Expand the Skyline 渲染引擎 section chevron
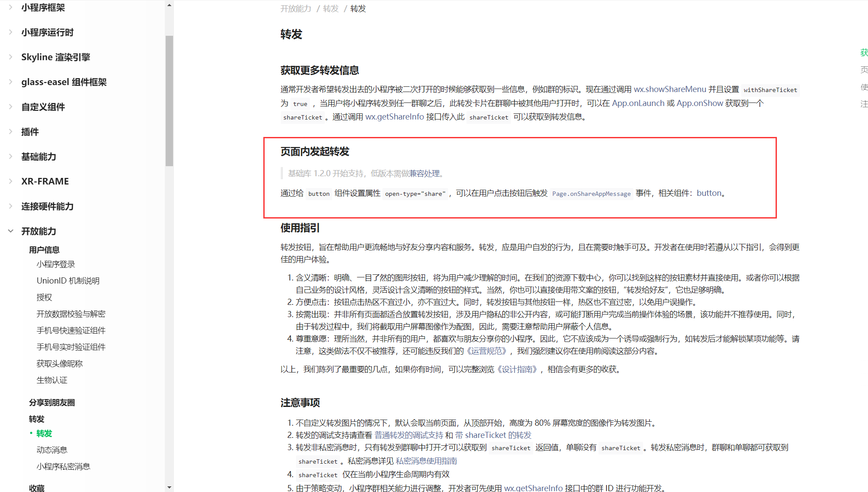868x492 pixels. 11,57
